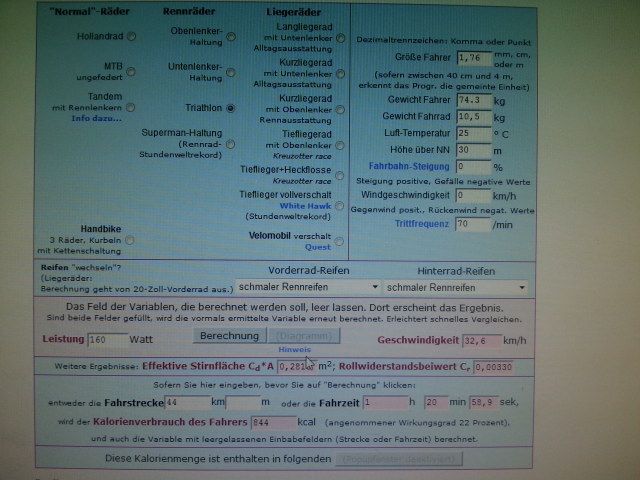
Task: Click the Leistung Watt input field
Action: [x=108, y=340]
